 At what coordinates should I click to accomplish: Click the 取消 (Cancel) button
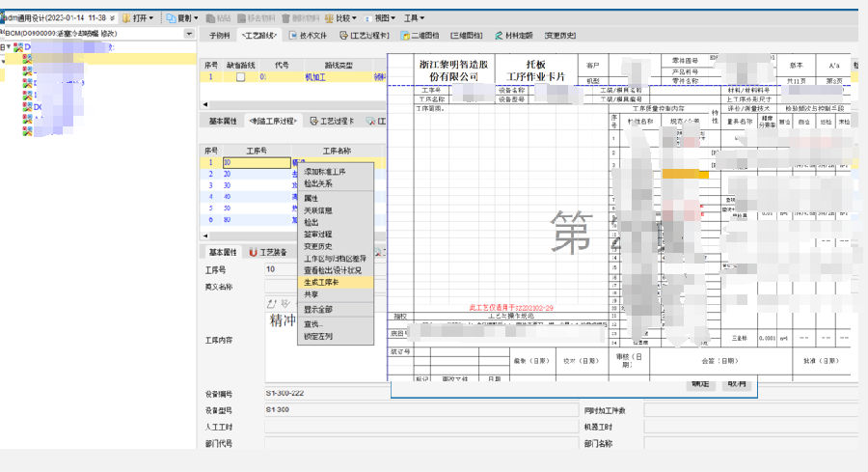tap(736, 383)
